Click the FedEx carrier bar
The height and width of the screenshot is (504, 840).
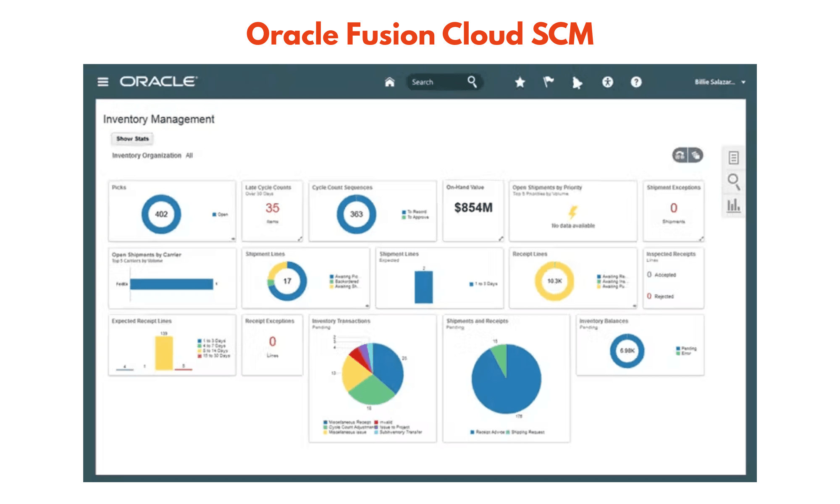[171, 284]
